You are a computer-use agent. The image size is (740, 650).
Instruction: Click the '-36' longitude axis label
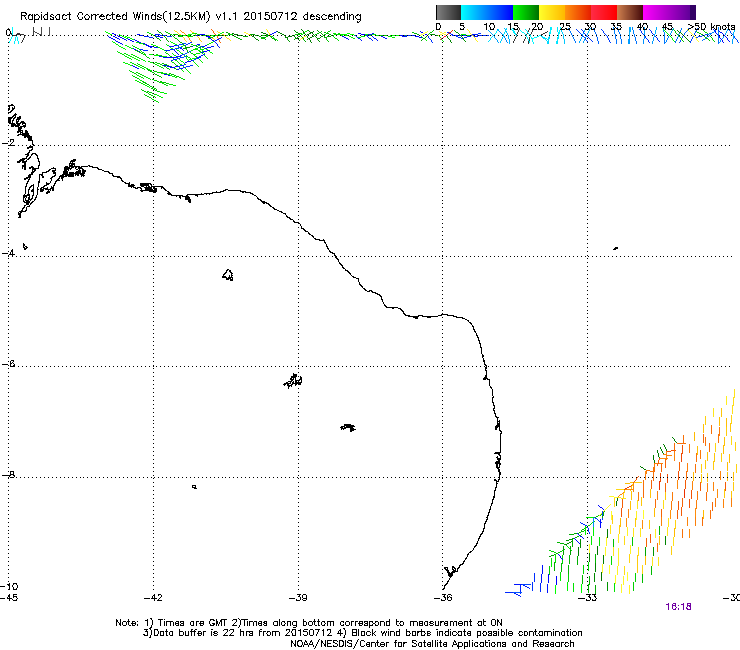[x=443, y=598]
